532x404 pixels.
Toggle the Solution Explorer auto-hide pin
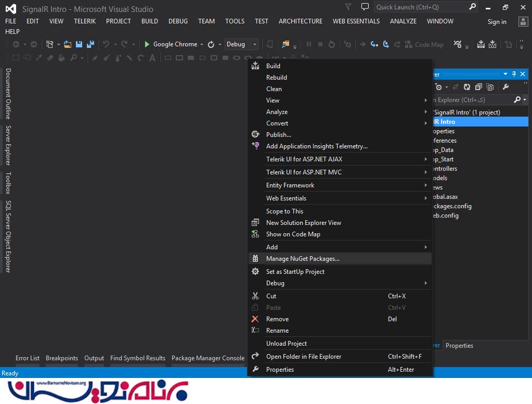(x=514, y=74)
